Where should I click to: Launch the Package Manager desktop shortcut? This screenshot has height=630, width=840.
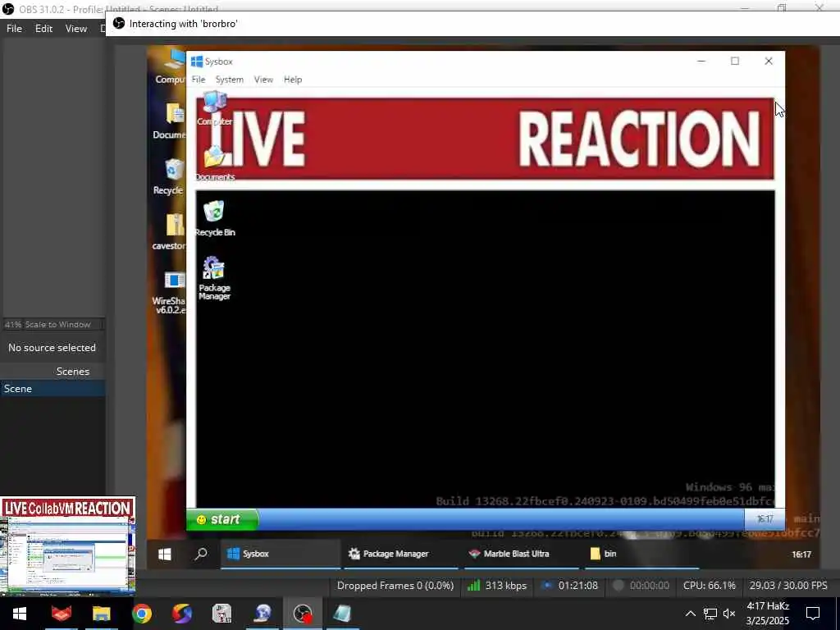click(x=214, y=278)
